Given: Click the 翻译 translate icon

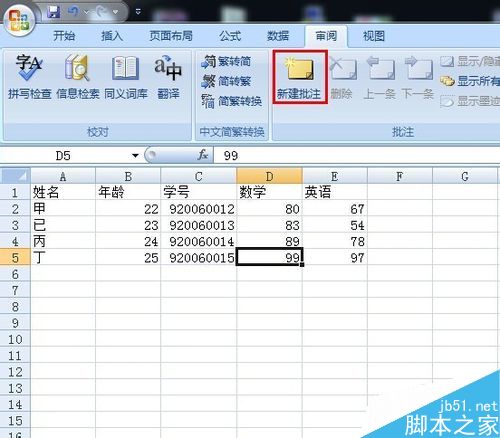Looking at the screenshot, I should tap(168, 77).
